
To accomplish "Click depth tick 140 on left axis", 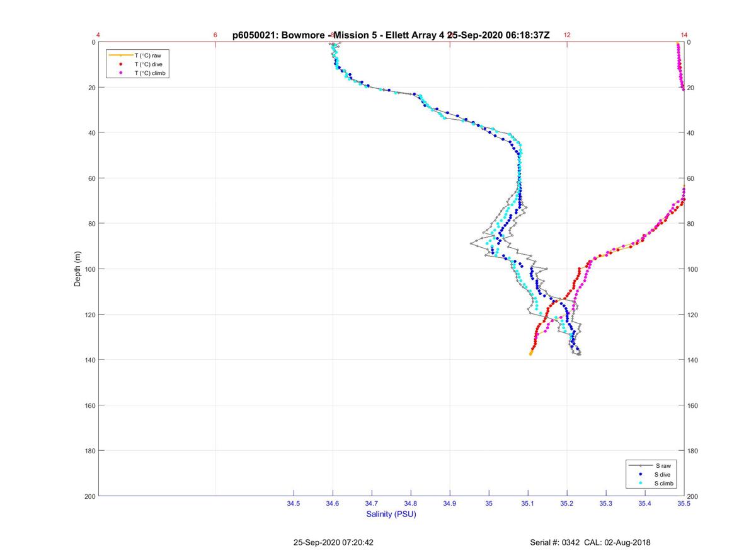I will (x=90, y=360).
